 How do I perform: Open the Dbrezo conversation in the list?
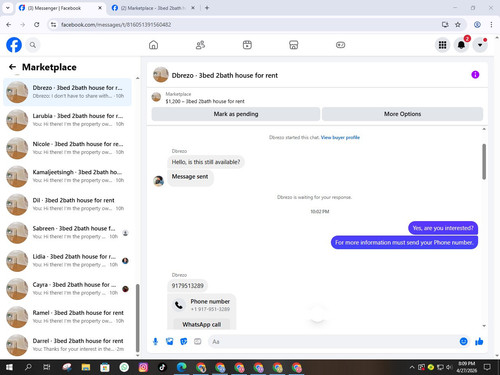coord(67,92)
